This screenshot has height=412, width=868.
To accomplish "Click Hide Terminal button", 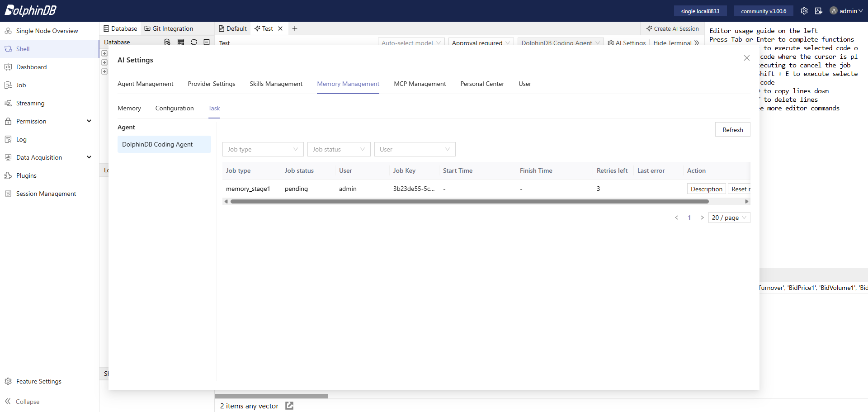I will click(x=676, y=43).
